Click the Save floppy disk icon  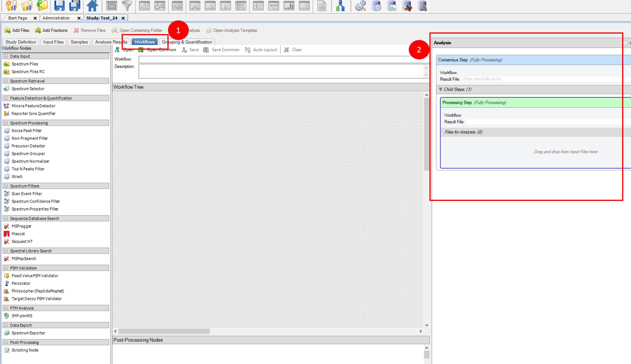point(59,6)
